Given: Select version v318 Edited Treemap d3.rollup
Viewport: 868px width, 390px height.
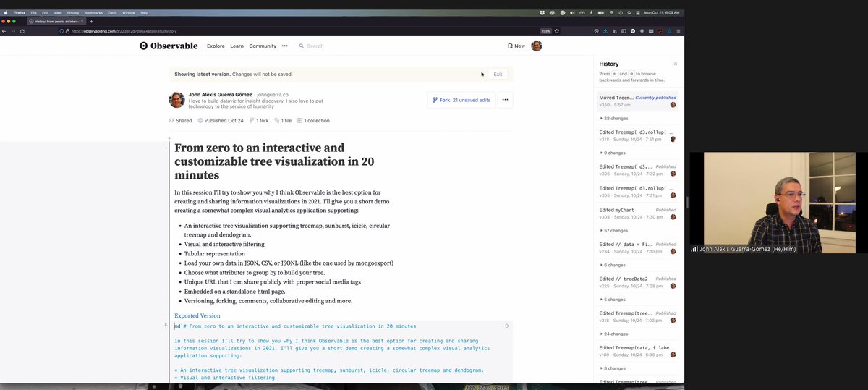Looking at the screenshot, I should click(638, 135).
